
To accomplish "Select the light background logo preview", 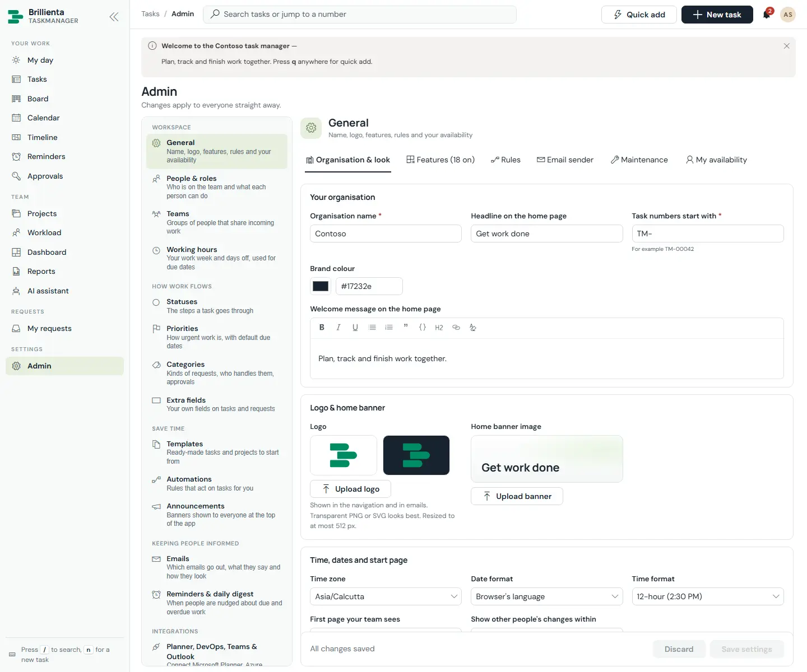I will point(344,455).
